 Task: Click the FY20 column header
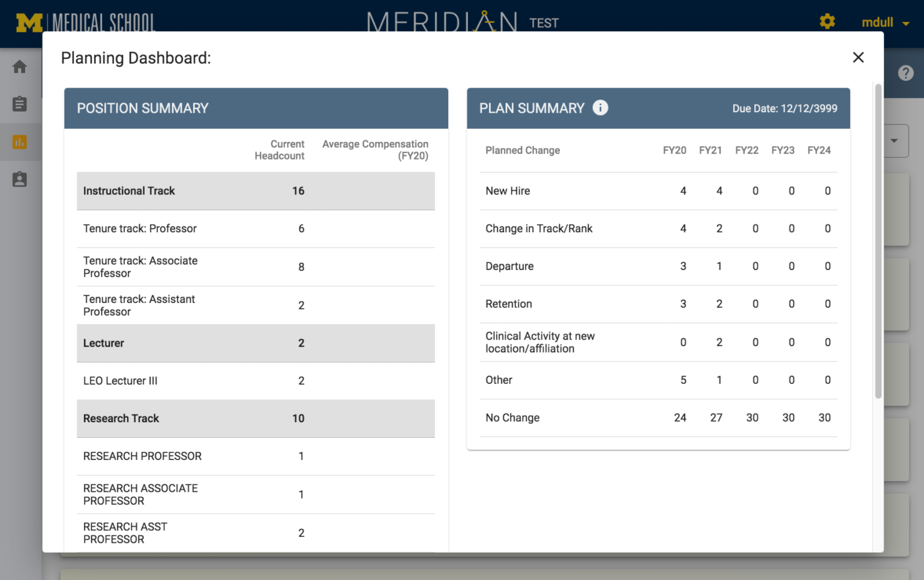(x=674, y=150)
